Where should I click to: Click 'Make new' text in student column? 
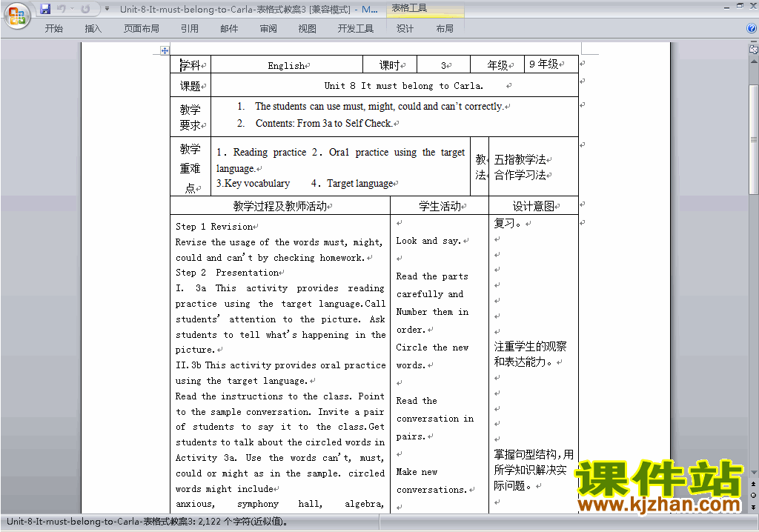coord(417,472)
